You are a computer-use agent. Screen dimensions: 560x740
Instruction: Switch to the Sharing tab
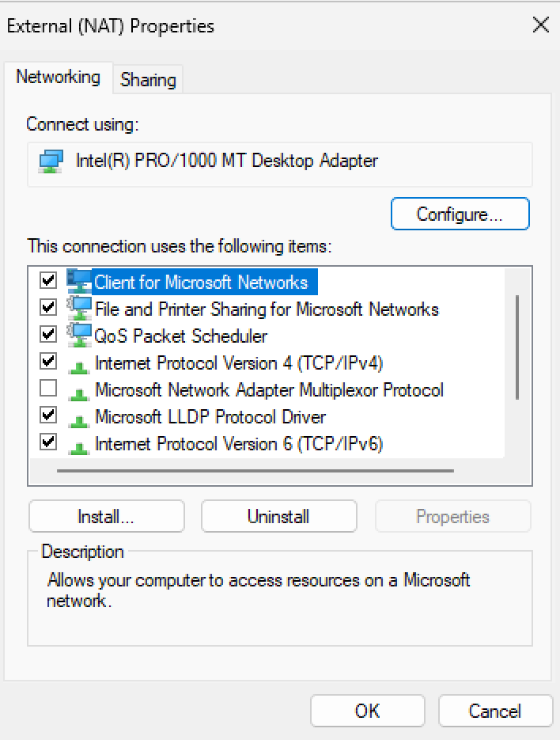click(x=148, y=79)
